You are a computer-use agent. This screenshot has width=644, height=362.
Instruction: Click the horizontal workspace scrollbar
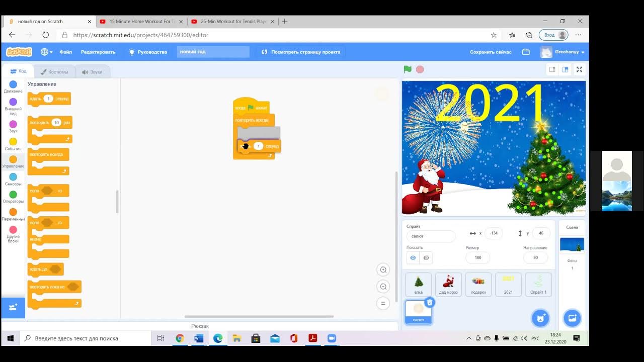[x=259, y=317]
